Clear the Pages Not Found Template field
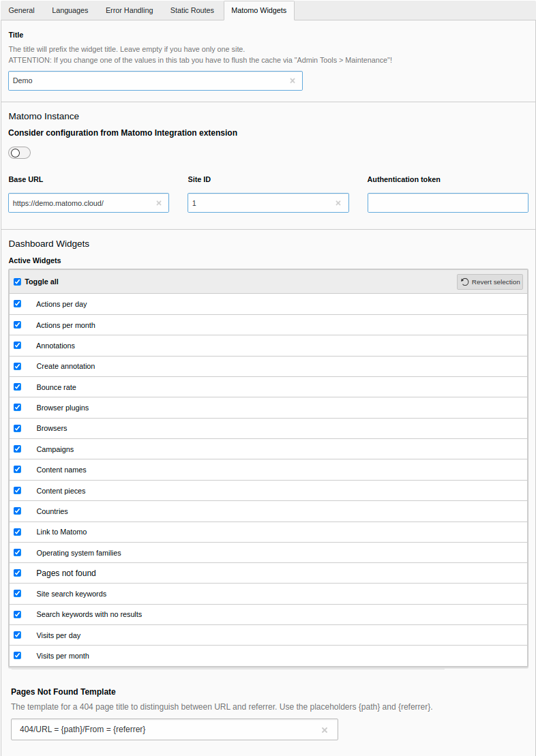Screen dimensions: 536x756 pyautogui.click(x=325, y=730)
